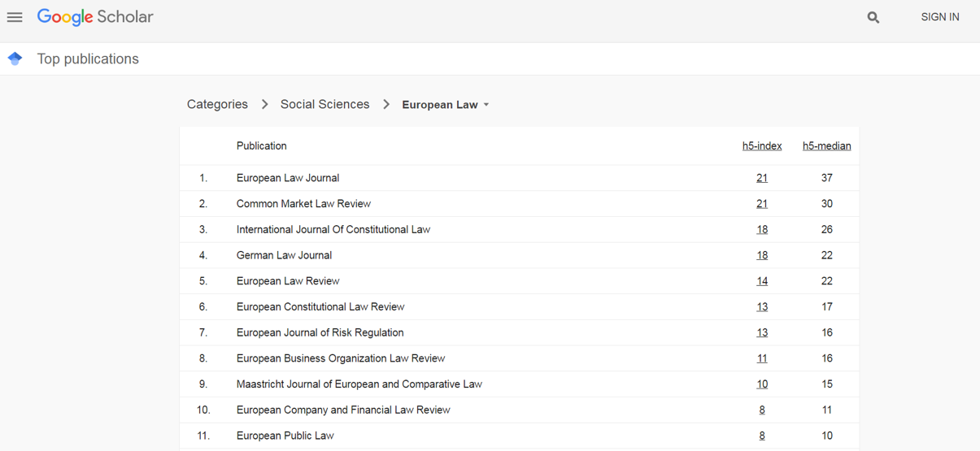
Task: Open the hamburger menu icon
Action: 15,17
